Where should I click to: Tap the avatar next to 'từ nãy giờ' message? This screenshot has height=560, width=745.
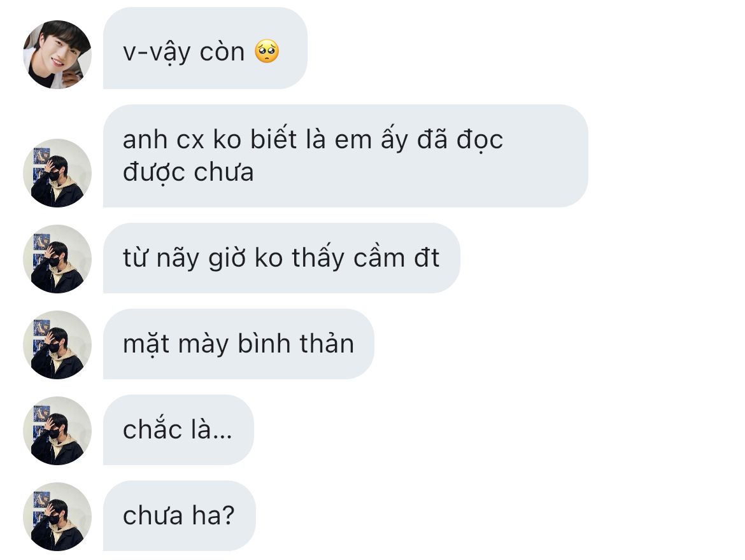pyautogui.click(x=57, y=259)
